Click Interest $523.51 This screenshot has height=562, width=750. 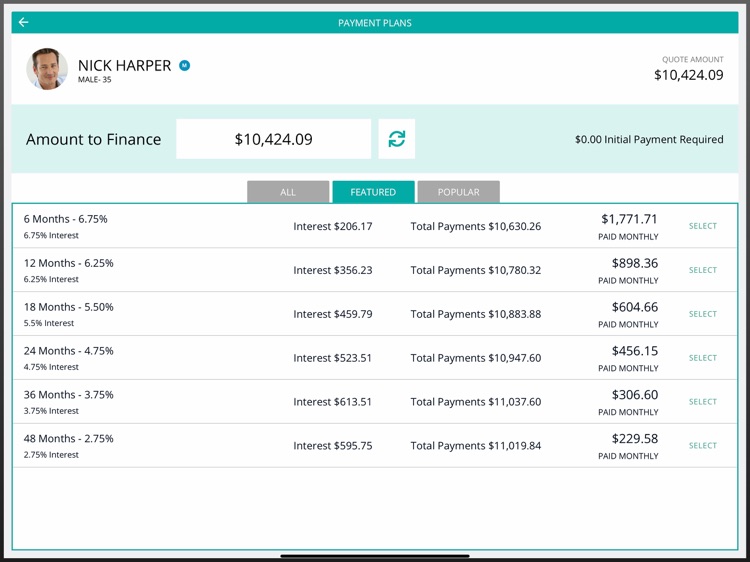tap(332, 358)
